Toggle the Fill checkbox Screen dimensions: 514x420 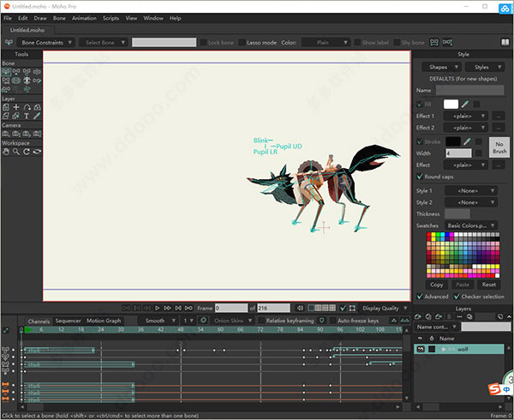[x=420, y=105]
